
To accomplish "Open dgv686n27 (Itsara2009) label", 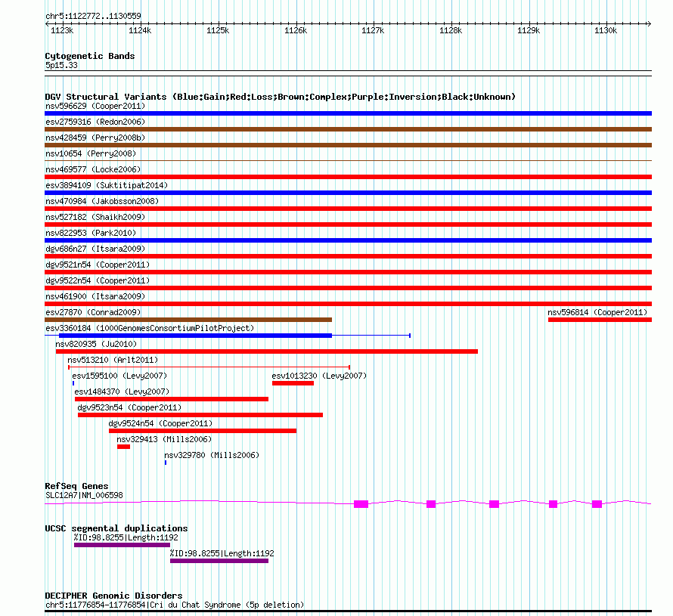I will click(x=95, y=249).
